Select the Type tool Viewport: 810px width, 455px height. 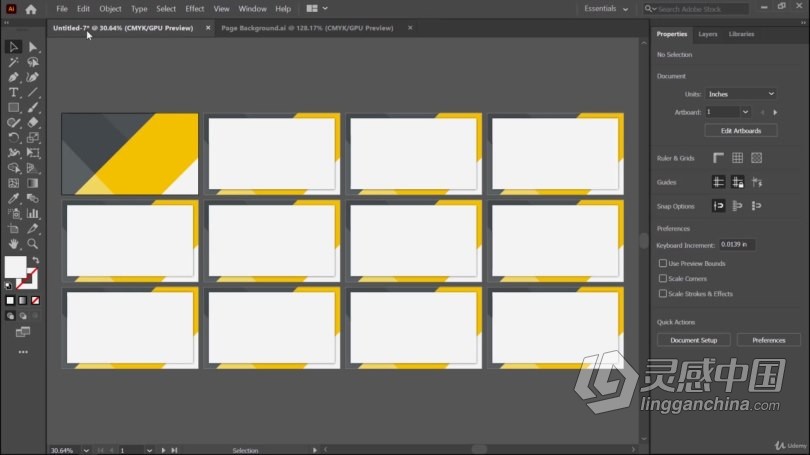coord(13,92)
